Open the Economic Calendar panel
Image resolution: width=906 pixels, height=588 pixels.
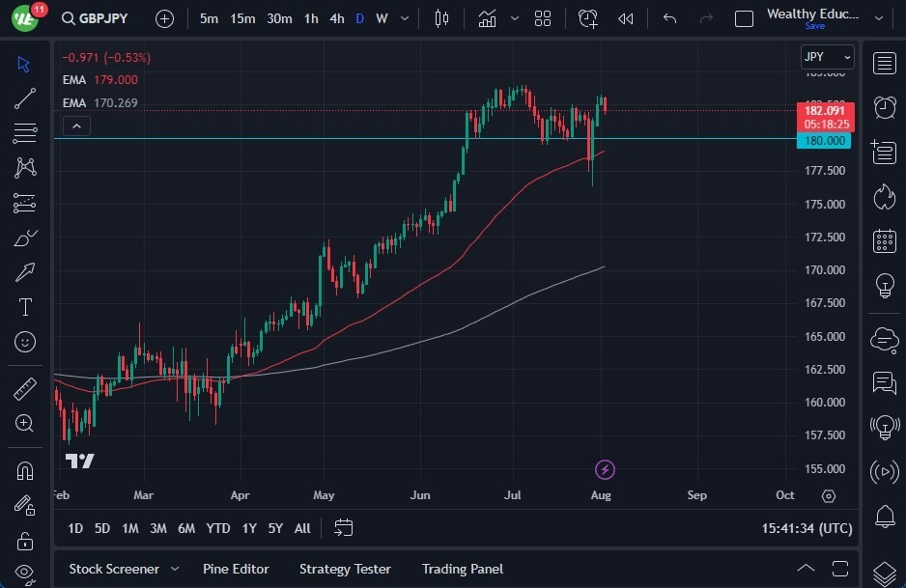[884, 241]
